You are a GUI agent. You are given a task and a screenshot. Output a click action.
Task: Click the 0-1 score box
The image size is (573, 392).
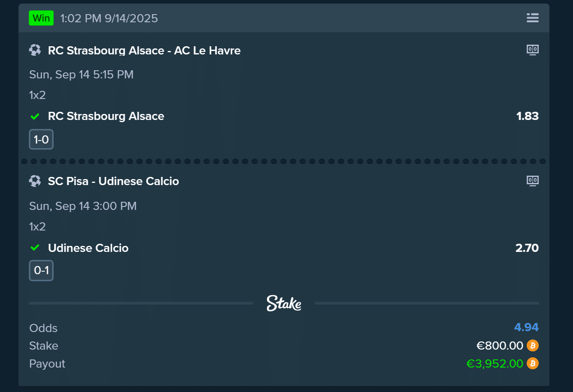pyautogui.click(x=41, y=270)
